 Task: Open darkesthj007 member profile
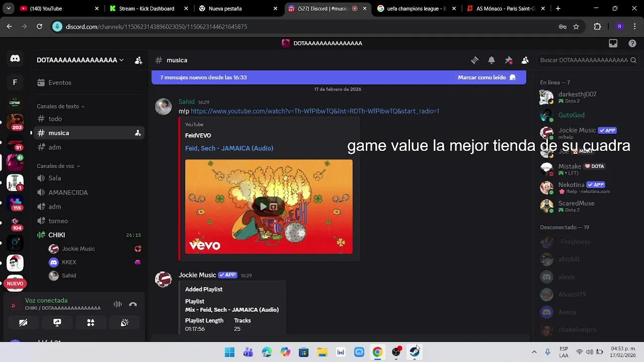(x=586, y=97)
